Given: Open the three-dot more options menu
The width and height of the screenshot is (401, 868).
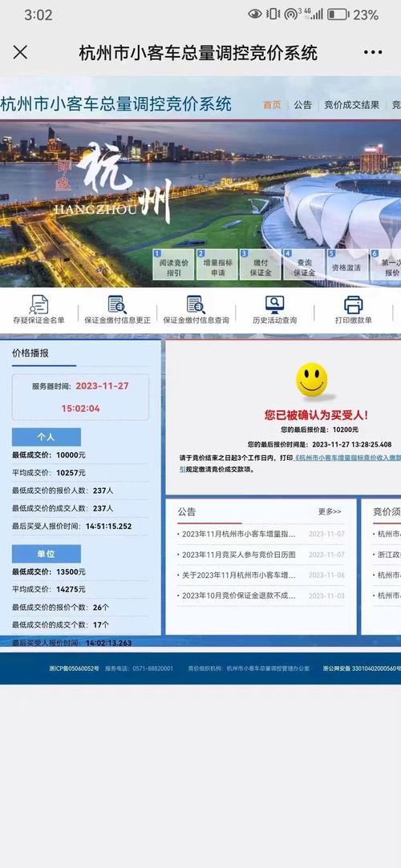Looking at the screenshot, I should click(373, 53).
